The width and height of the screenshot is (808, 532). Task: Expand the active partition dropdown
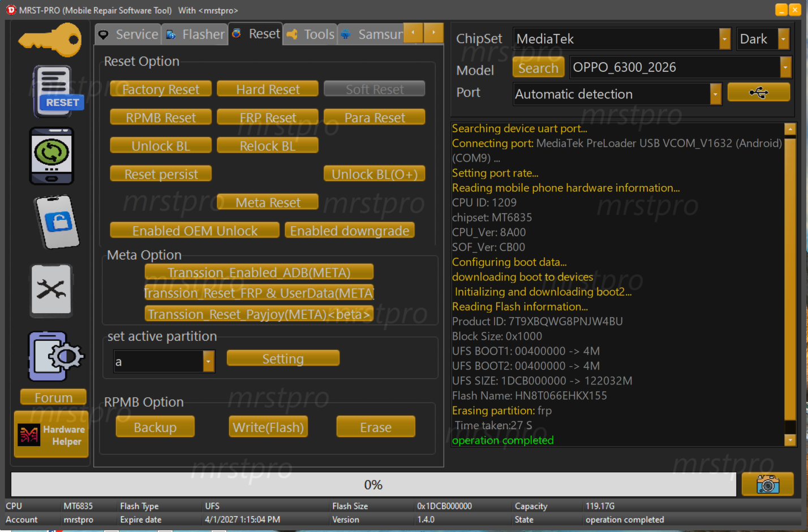(x=208, y=361)
